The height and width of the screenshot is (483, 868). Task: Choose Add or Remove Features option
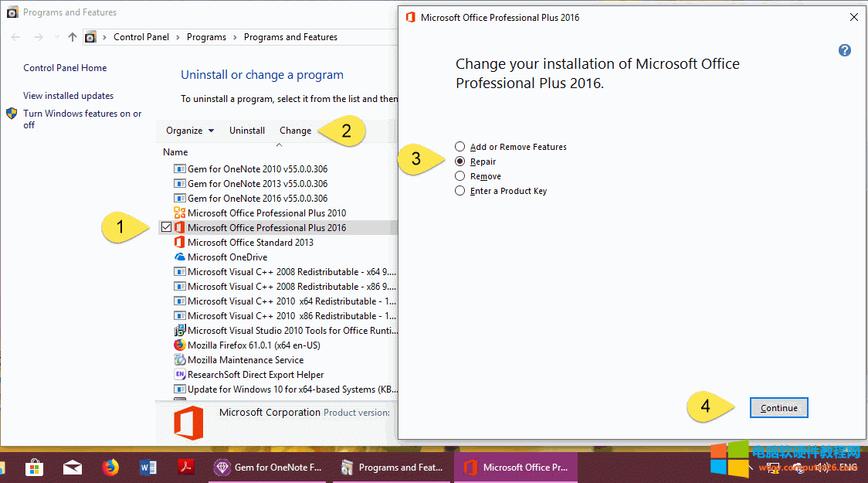[x=459, y=146]
